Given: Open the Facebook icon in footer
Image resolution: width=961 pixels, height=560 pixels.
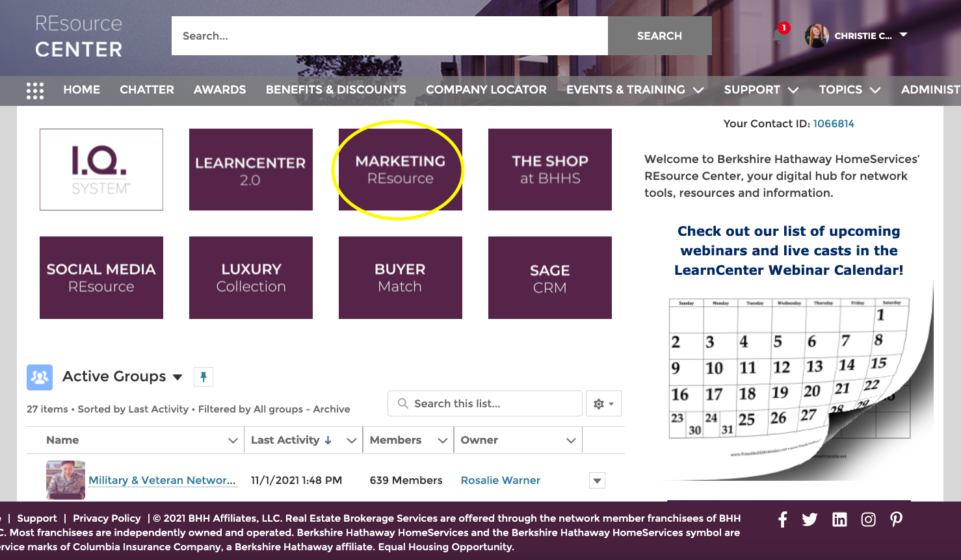Looking at the screenshot, I should [783, 519].
